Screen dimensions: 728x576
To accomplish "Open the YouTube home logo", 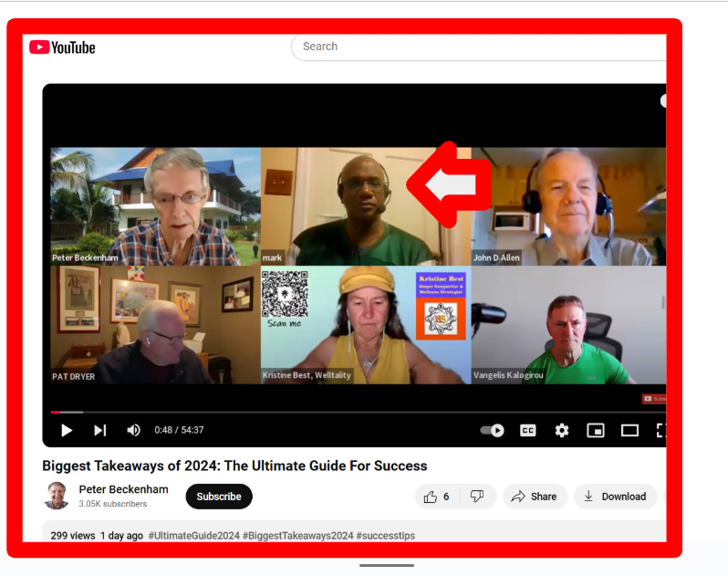I will click(x=62, y=47).
